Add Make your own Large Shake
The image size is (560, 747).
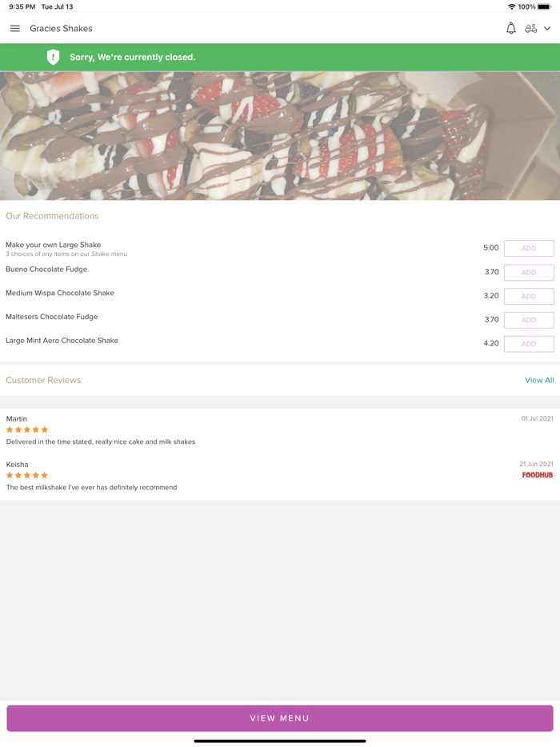point(529,248)
